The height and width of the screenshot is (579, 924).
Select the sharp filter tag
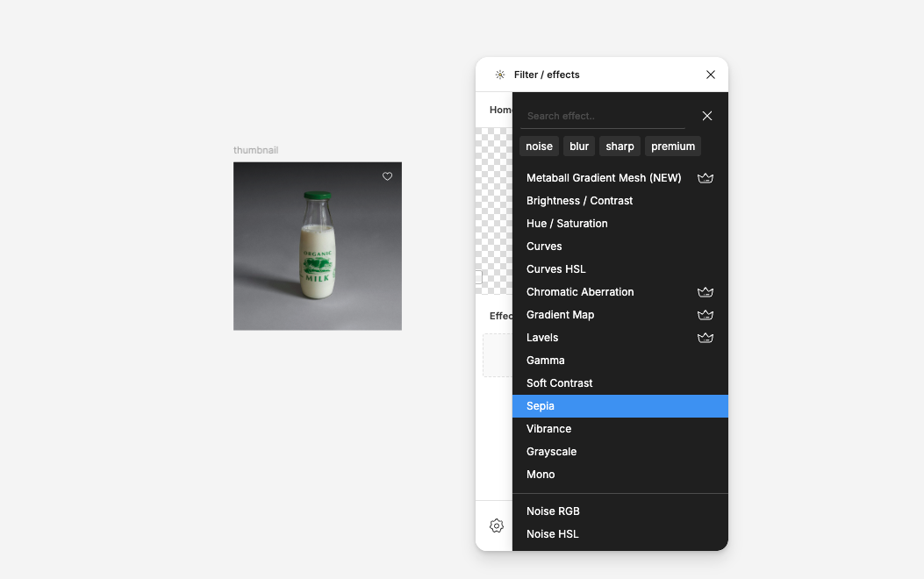620,147
